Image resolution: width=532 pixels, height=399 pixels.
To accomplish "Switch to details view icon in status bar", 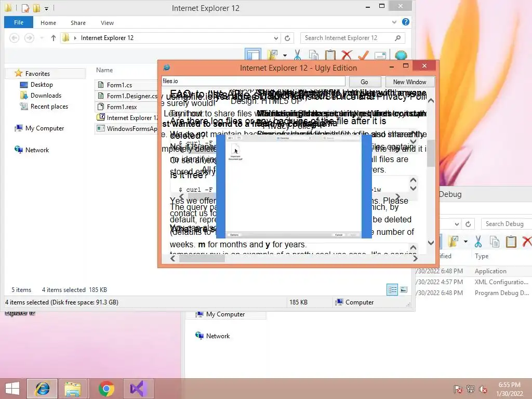I will (392, 289).
